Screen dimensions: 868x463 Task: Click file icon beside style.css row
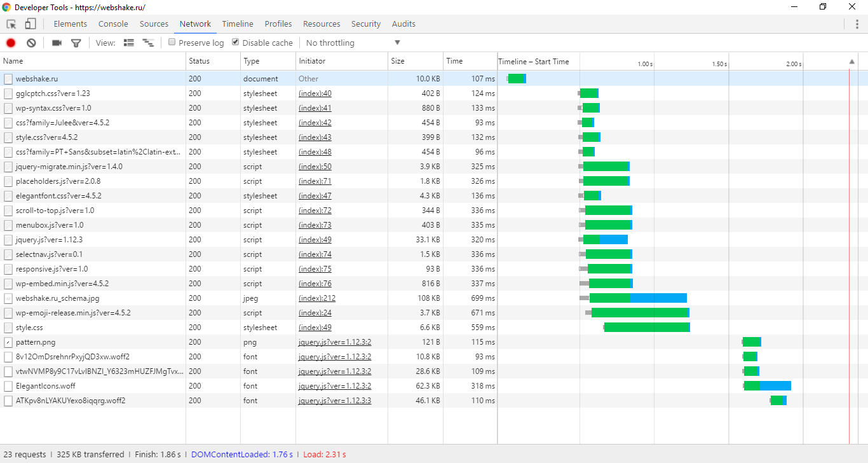8,328
